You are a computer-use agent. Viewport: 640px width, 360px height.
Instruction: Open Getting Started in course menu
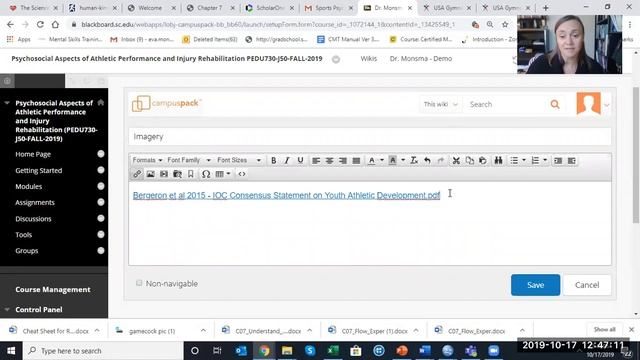point(39,170)
